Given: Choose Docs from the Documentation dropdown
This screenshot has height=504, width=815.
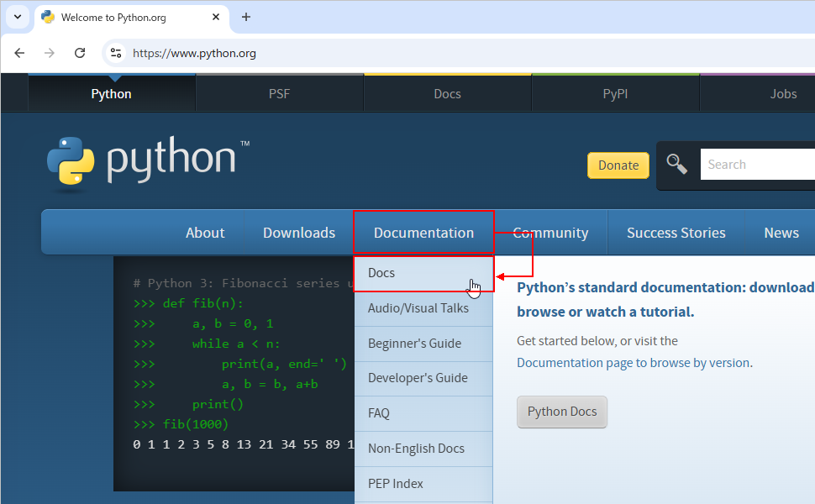Looking at the screenshot, I should click(x=423, y=273).
